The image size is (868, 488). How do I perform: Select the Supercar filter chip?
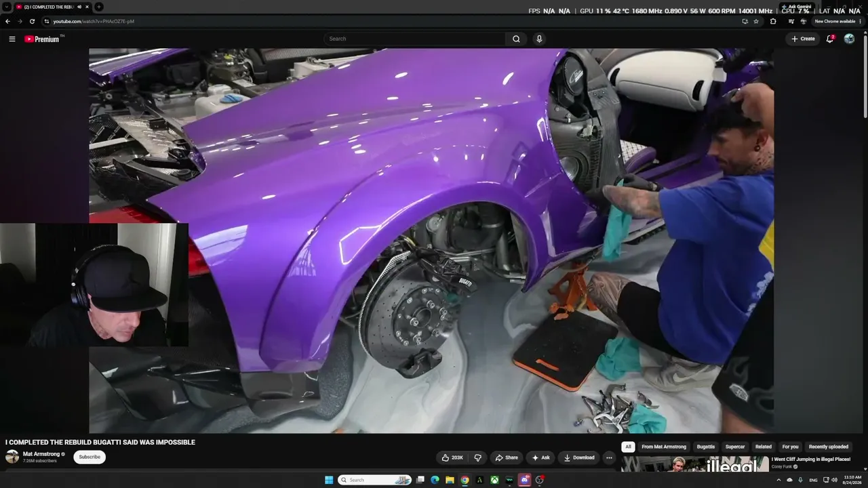[735, 447]
